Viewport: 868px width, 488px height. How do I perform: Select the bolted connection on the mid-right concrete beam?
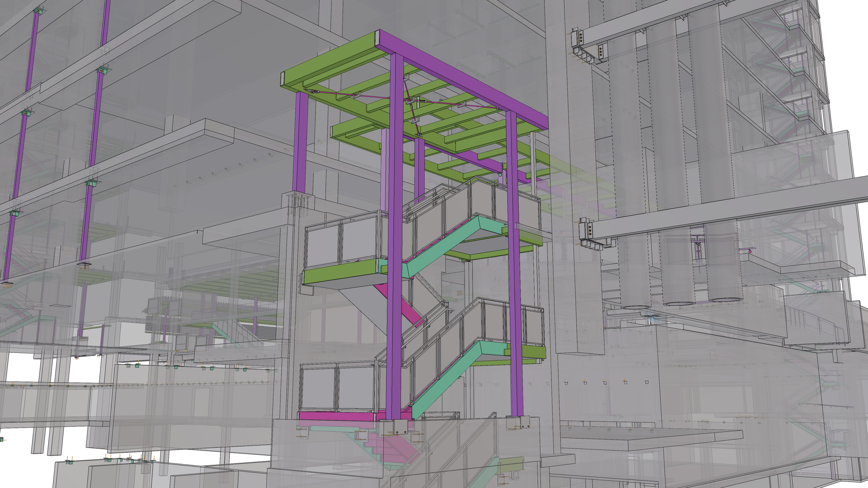(594, 234)
